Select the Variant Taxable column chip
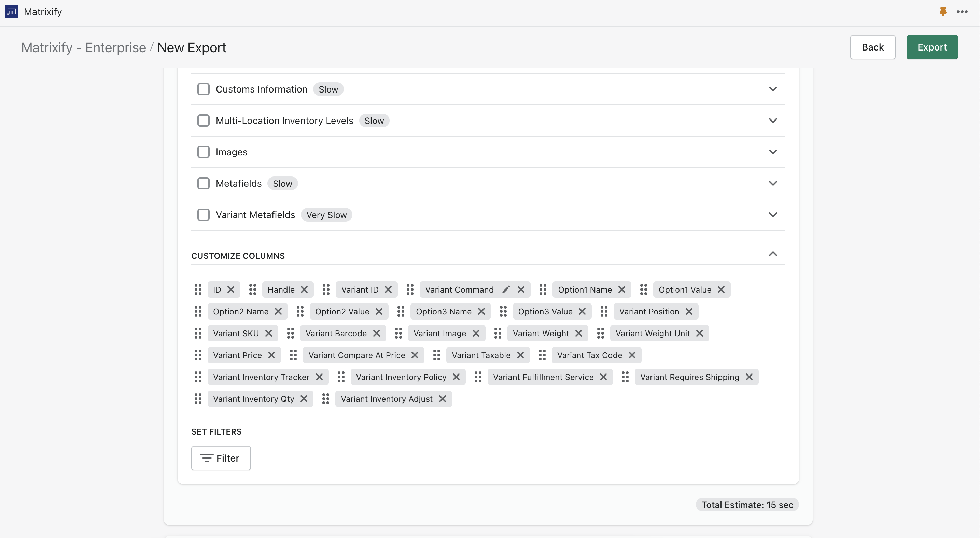The image size is (980, 538). click(481, 355)
